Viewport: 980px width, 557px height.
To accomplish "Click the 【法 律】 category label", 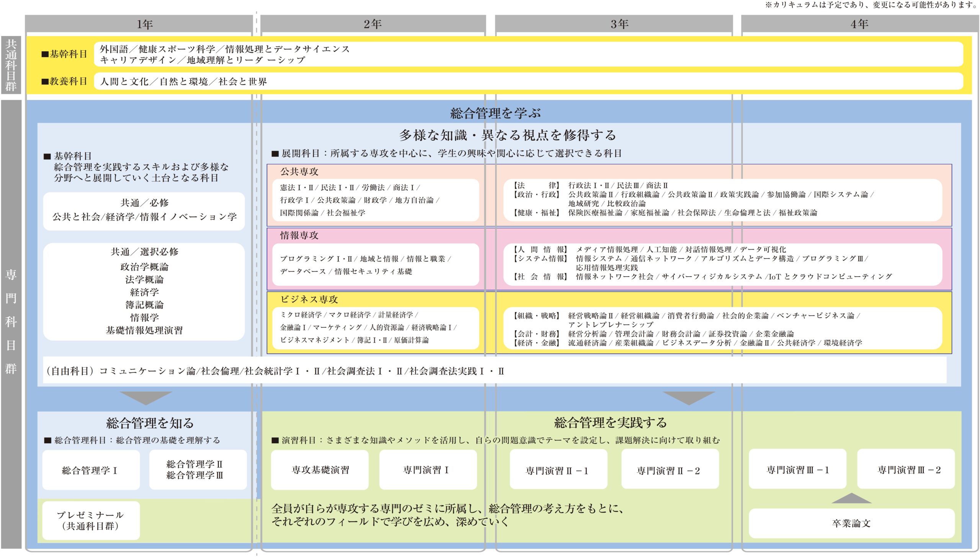I will click(536, 185).
